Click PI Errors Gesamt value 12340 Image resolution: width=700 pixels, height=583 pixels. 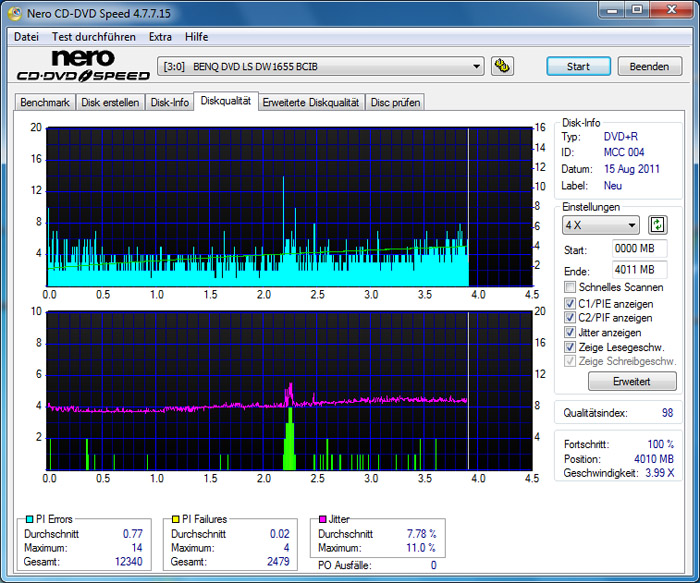click(x=129, y=562)
